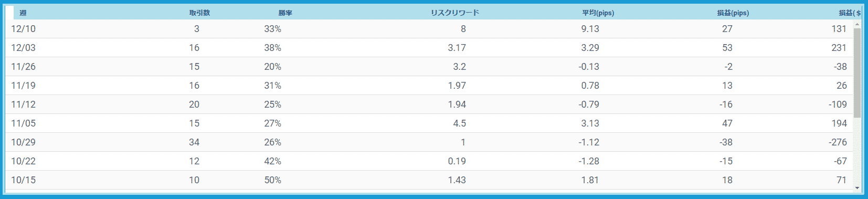Select the 10/29 week row
Viewport: 868px width, 199px height.
coord(429,142)
